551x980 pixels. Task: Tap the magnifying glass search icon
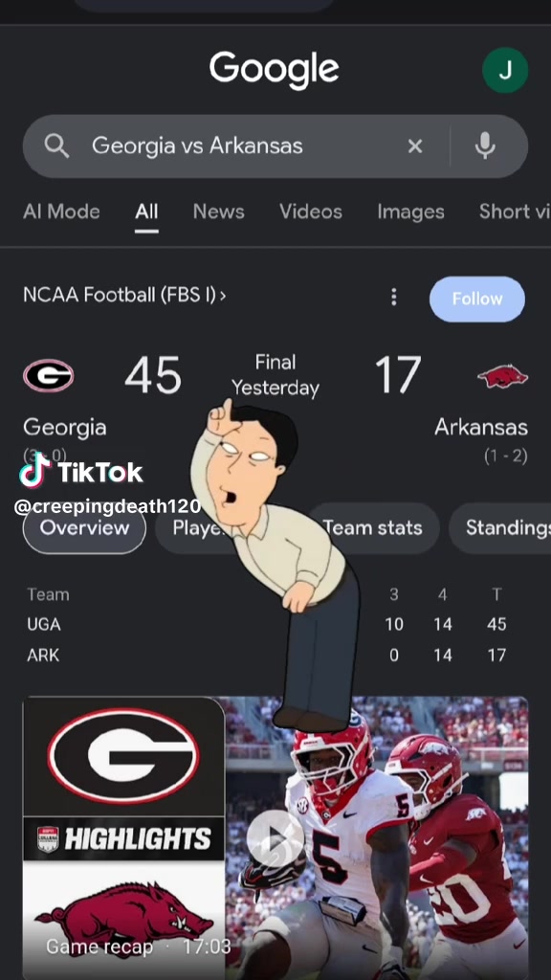click(x=56, y=146)
